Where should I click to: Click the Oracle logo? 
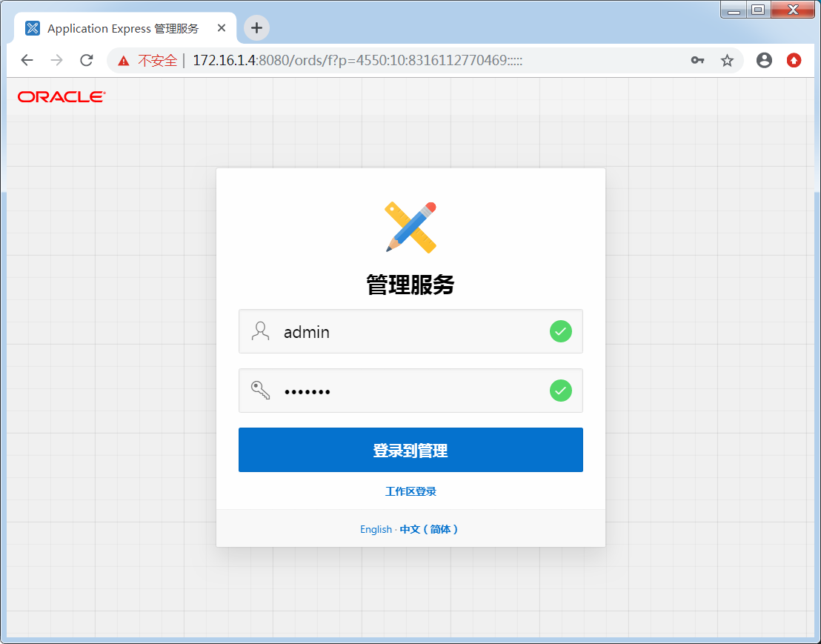(x=62, y=97)
